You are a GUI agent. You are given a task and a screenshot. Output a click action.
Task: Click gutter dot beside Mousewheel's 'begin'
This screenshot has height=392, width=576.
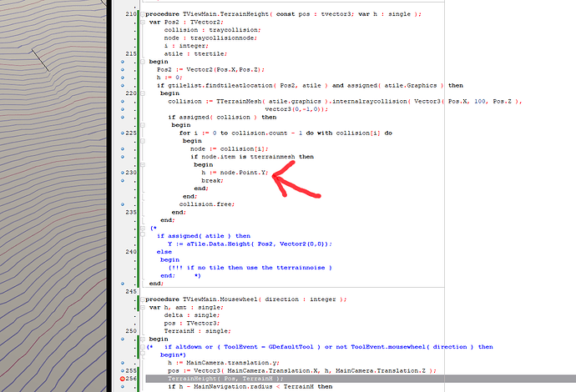point(123,339)
